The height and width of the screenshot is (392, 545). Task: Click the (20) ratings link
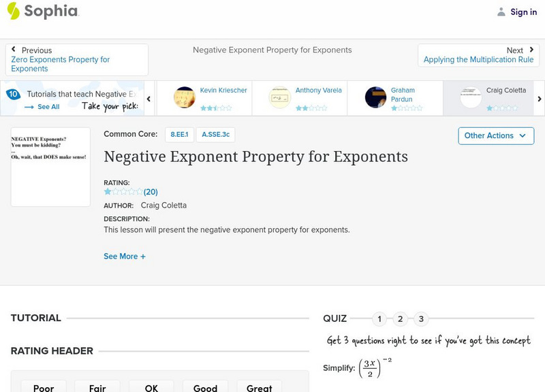click(151, 191)
